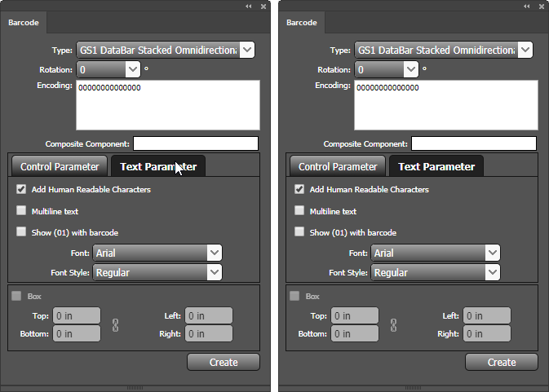The image size is (549, 392).
Task: Uncheck Add Human Readable Characters in left panel
Action: [x=21, y=190]
